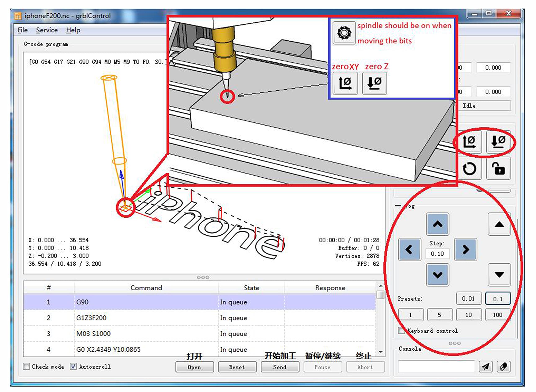Viewport: 536px width, 392px height.
Task: Click the Pause button
Action: [323, 367]
